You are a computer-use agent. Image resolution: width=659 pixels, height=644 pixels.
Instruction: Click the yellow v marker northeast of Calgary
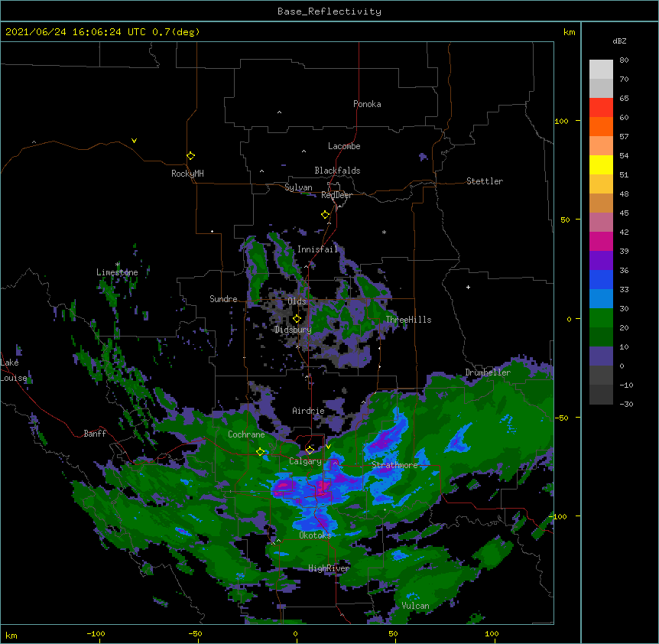pyautogui.click(x=328, y=447)
